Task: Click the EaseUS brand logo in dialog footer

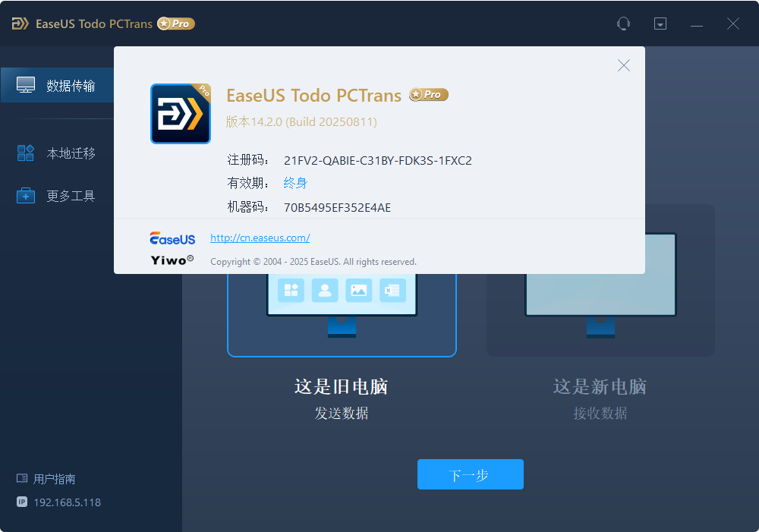Action: [172, 238]
